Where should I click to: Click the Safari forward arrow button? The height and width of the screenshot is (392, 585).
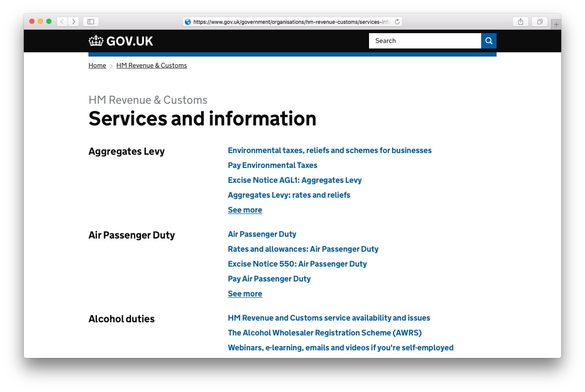(74, 22)
